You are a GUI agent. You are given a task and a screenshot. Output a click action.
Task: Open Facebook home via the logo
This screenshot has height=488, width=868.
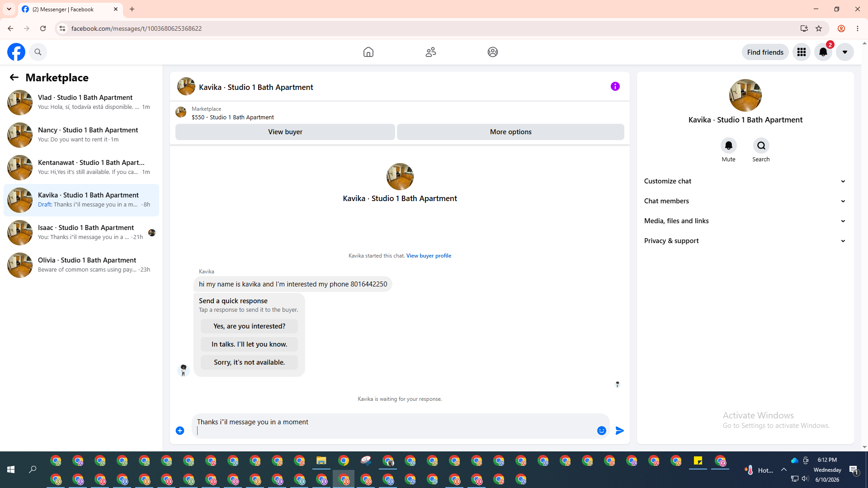click(x=16, y=52)
